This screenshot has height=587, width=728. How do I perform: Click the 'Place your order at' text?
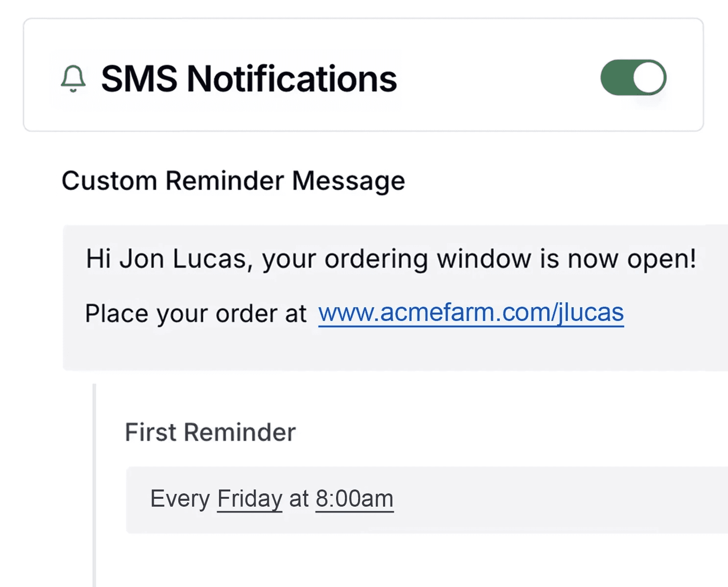click(195, 314)
